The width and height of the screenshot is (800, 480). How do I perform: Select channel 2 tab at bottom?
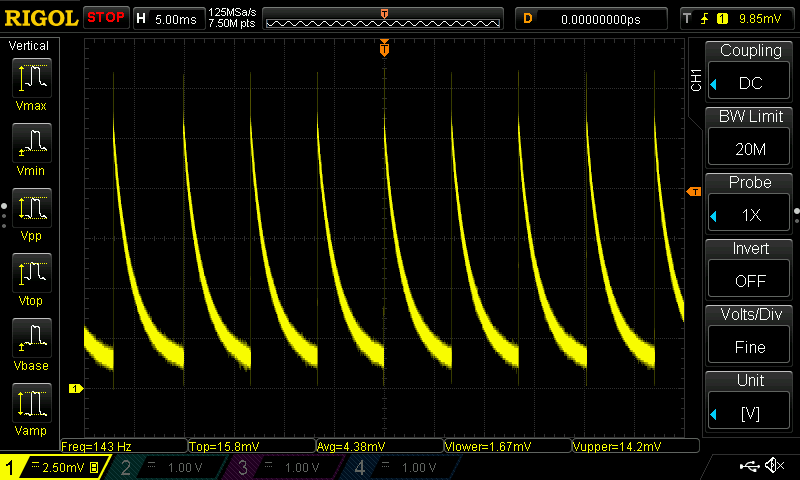(166, 467)
